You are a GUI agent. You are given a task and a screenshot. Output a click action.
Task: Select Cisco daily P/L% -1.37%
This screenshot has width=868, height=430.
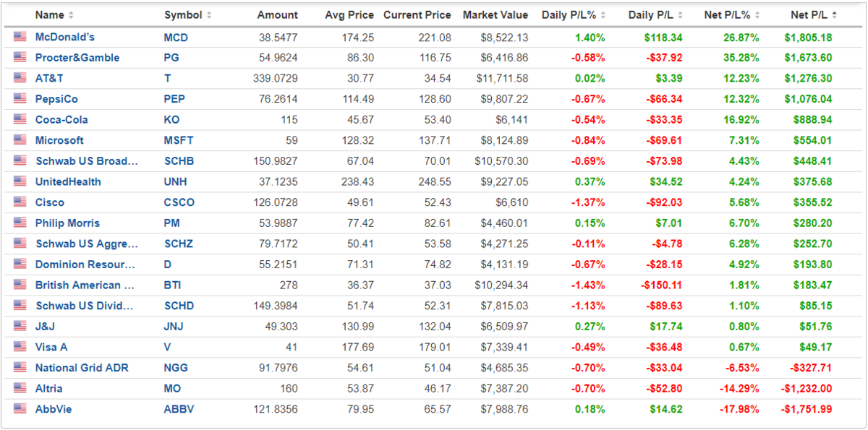tap(588, 202)
